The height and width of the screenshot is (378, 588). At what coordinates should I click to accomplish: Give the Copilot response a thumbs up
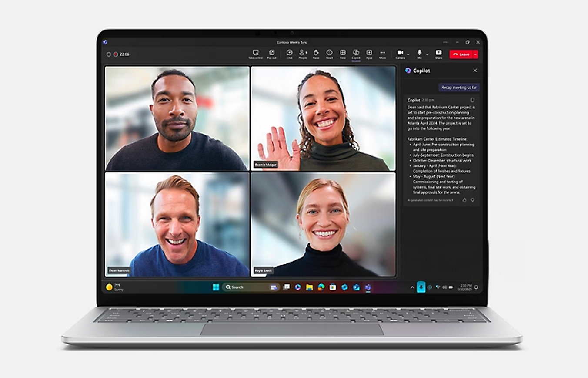point(464,200)
